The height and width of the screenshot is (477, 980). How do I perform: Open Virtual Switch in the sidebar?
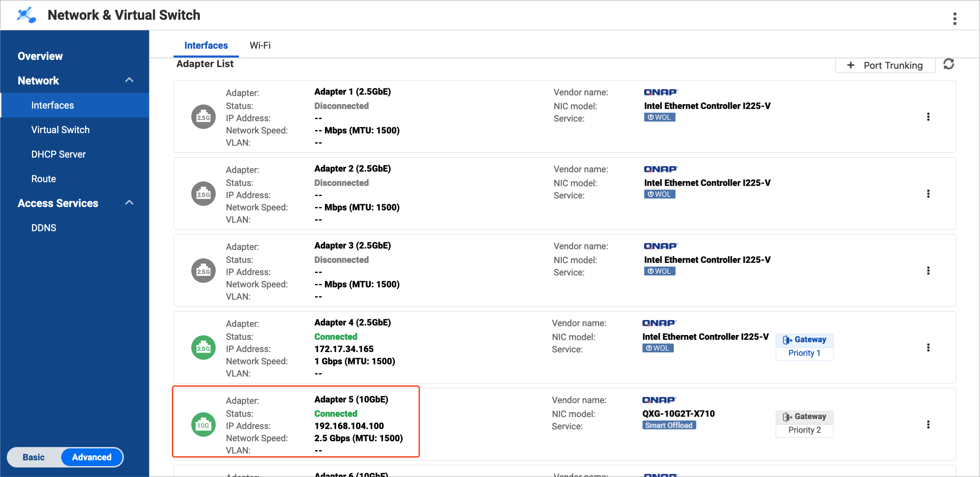tap(60, 130)
